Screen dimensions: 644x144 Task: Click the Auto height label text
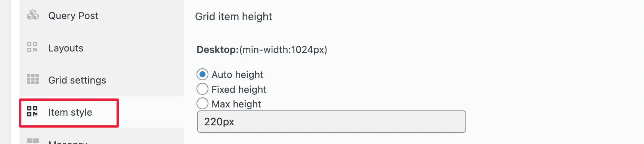(x=237, y=75)
